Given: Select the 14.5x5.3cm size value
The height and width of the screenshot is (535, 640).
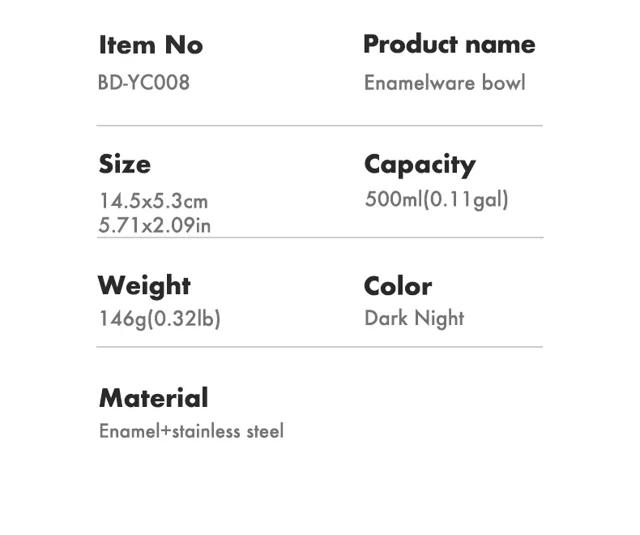Looking at the screenshot, I should pos(153,201).
